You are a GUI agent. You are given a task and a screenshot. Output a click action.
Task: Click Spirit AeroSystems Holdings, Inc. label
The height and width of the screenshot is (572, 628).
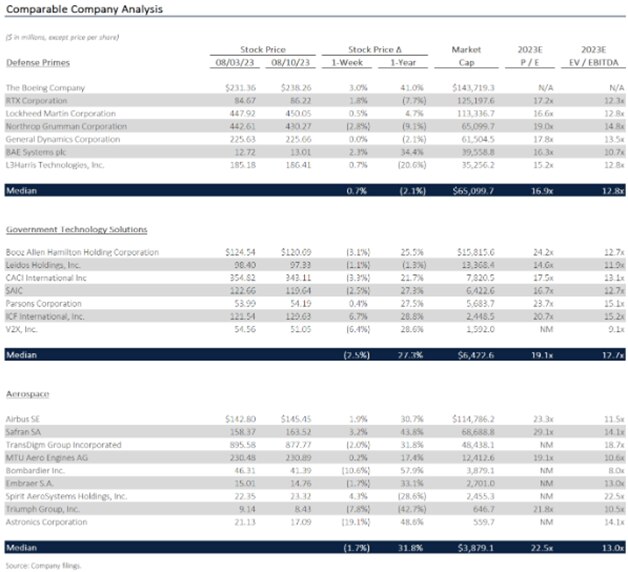tap(68, 495)
